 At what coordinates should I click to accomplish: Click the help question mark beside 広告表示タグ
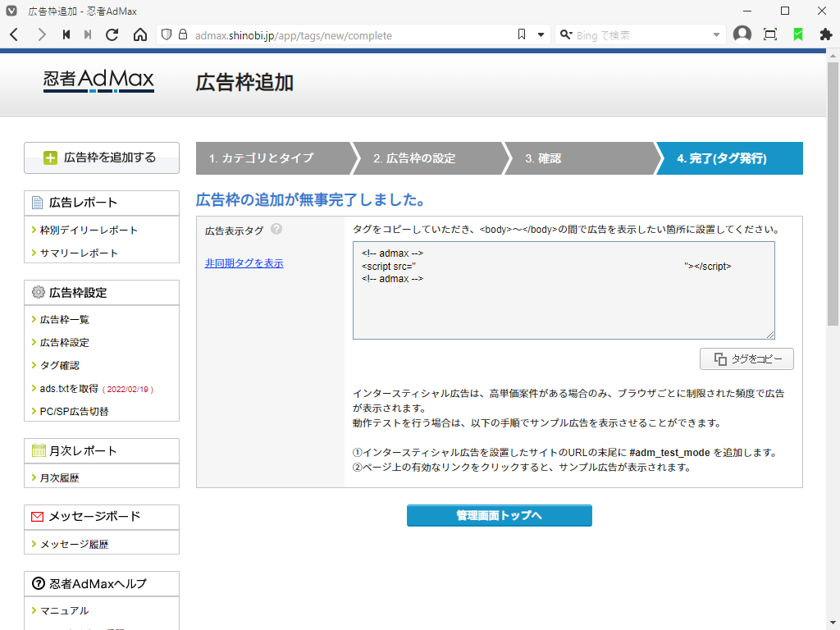click(x=276, y=230)
